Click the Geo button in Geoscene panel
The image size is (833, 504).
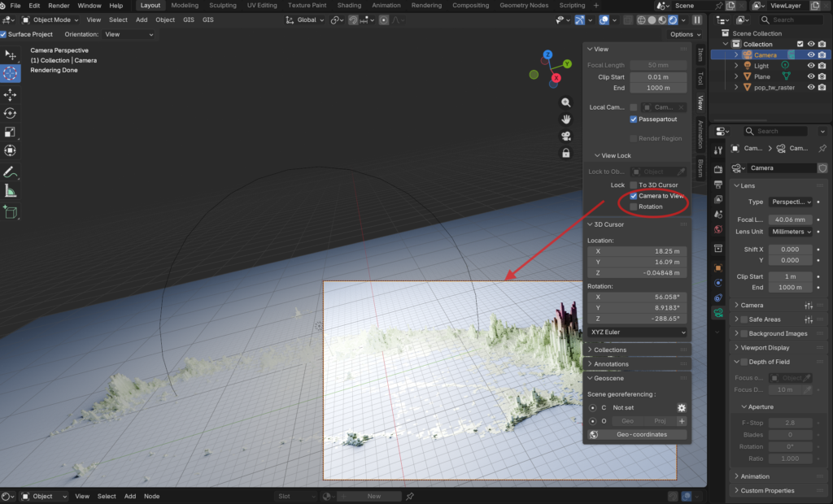pyautogui.click(x=627, y=421)
